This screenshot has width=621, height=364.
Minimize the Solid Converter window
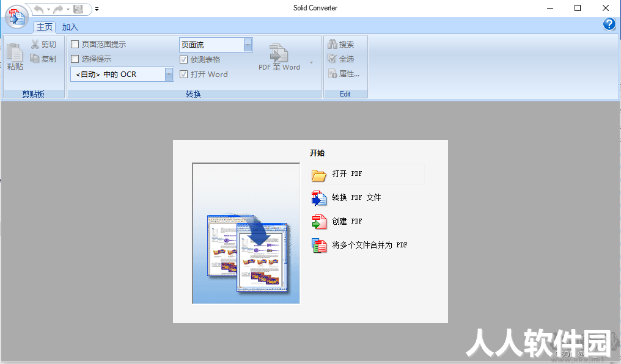pos(550,8)
